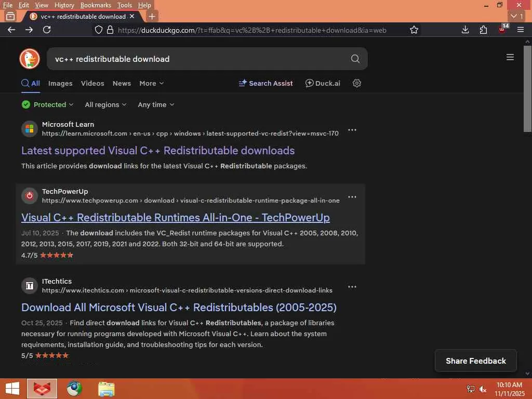Expand the Any time filter dropdown
Image resolution: width=532 pixels, height=399 pixels.
pos(156,104)
